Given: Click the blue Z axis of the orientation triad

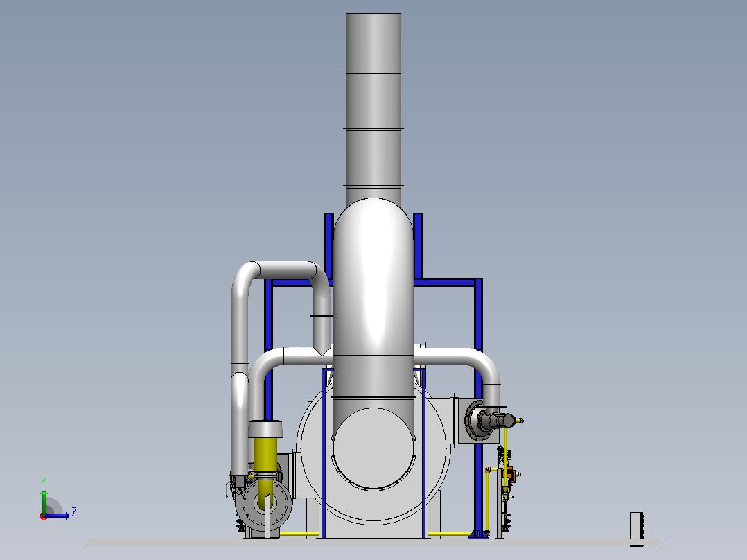Looking at the screenshot, I should click(57, 516).
